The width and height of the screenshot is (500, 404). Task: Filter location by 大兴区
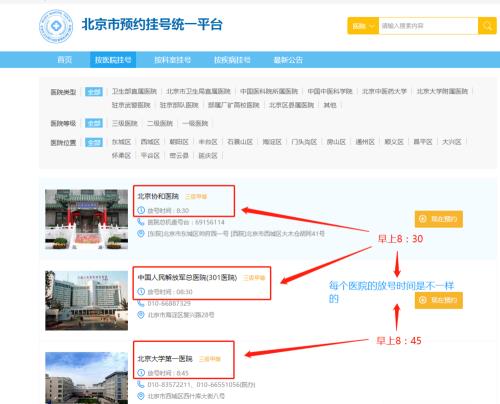coord(452,142)
